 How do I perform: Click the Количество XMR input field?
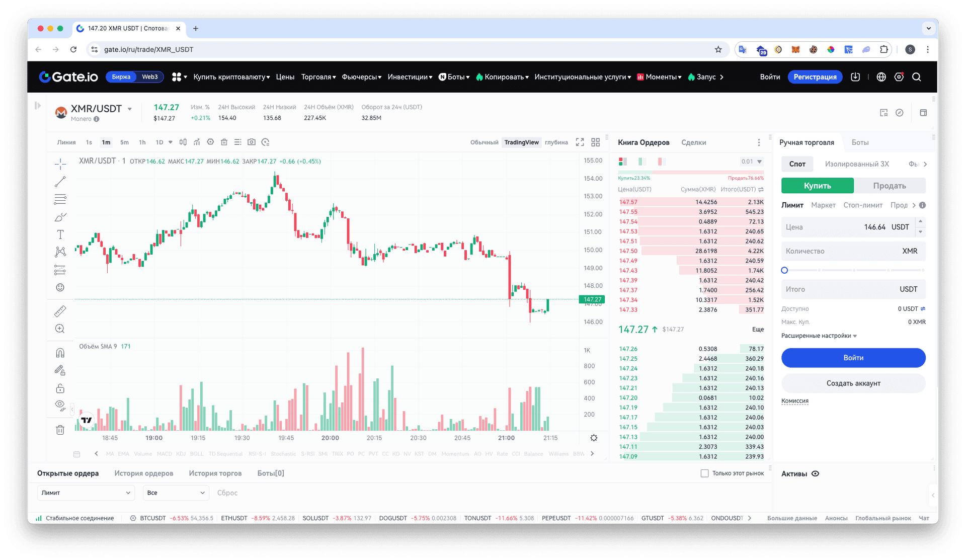(x=853, y=251)
